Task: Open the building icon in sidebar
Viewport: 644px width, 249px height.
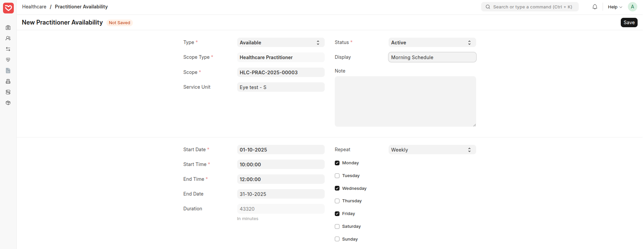Action: pyautogui.click(x=8, y=81)
